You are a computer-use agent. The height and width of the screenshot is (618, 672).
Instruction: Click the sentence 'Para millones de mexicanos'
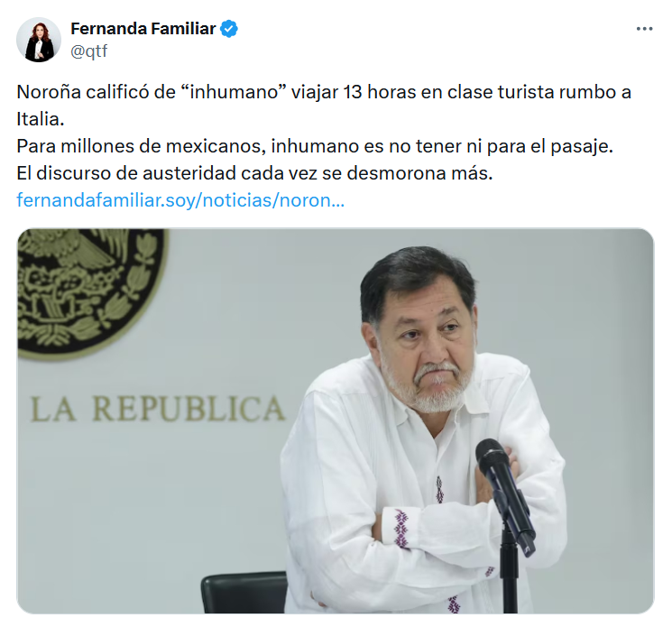click(315, 146)
